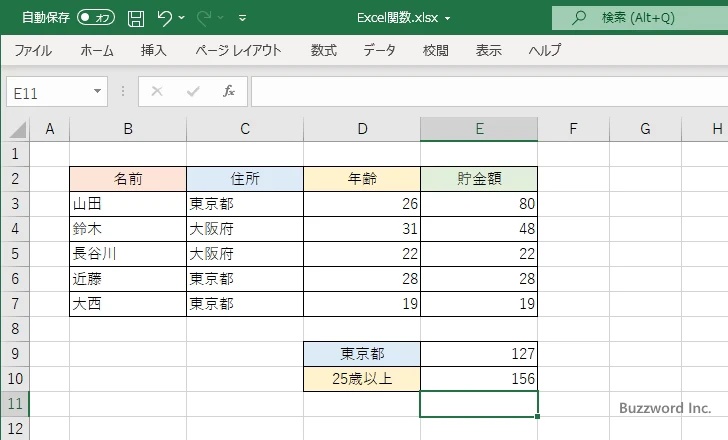Select the cell containing 近藤
The width and height of the screenshot is (728, 440).
click(x=128, y=279)
